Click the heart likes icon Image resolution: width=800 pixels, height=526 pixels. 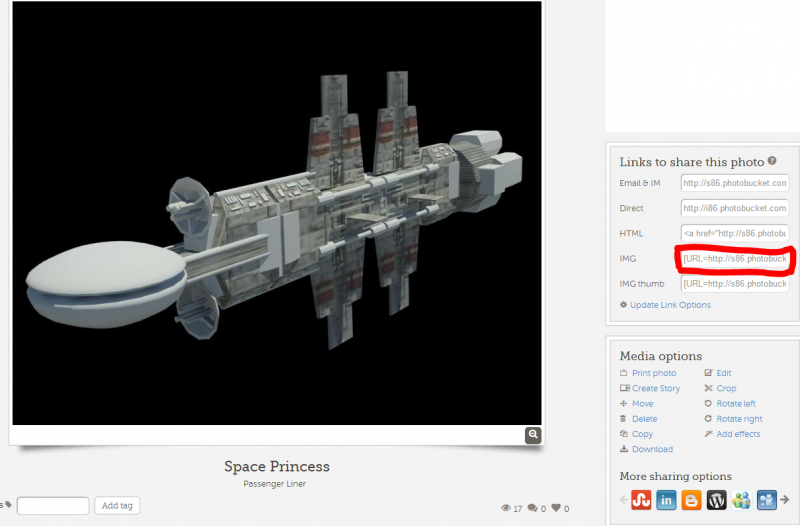556,509
